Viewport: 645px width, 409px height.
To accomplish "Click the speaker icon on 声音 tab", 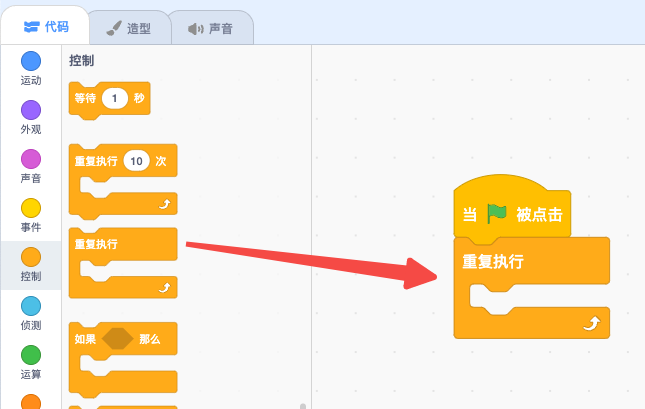I will [195, 29].
